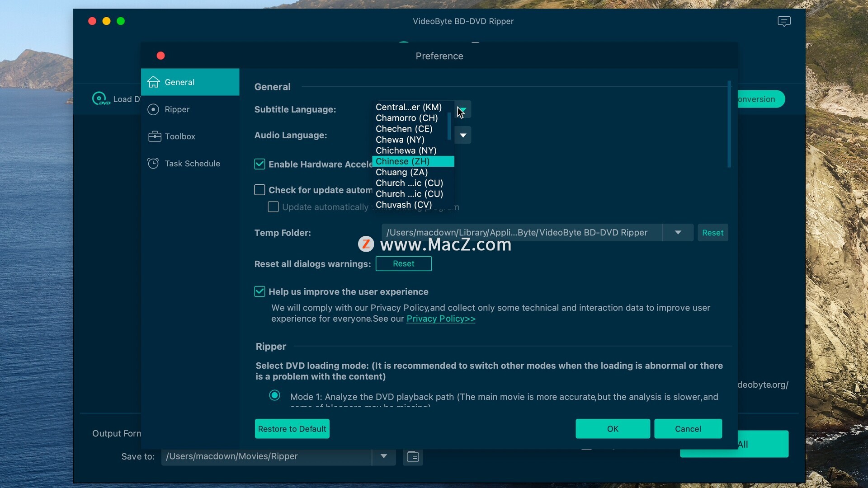Viewport: 868px width, 488px height.
Task: Open the feedback message icon in title bar
Action: point(783,21)
